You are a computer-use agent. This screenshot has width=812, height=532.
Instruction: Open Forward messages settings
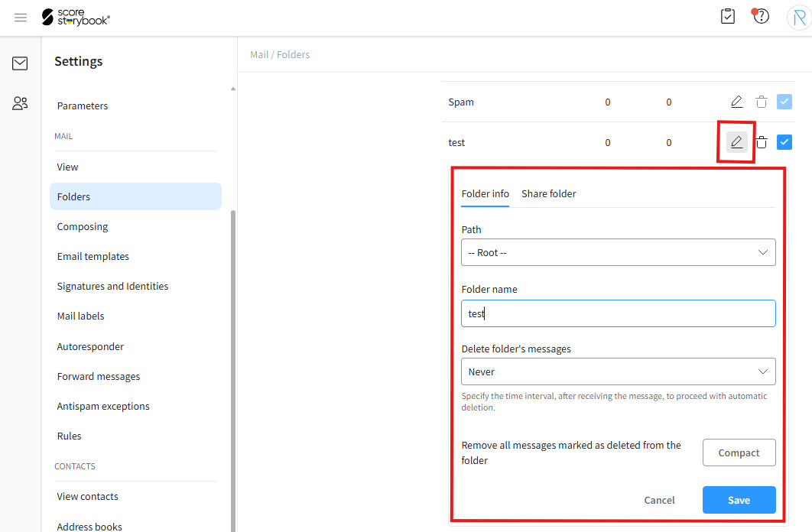(x=99, y=377)
